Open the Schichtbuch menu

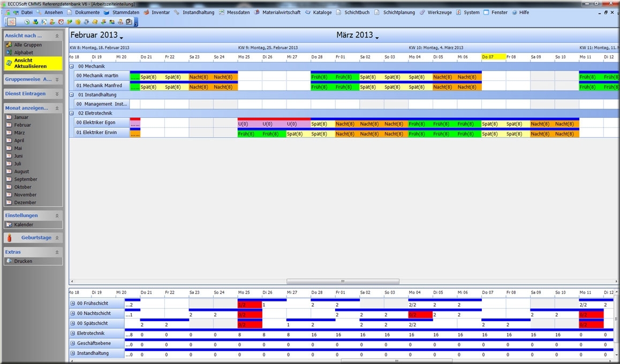coord(357,12)
